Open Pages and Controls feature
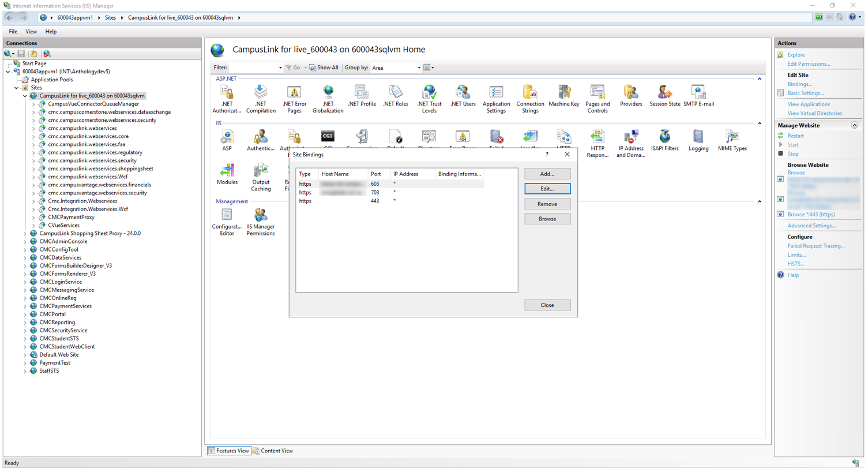The width and height of the screenshot is (868, 468). [598, 99]
